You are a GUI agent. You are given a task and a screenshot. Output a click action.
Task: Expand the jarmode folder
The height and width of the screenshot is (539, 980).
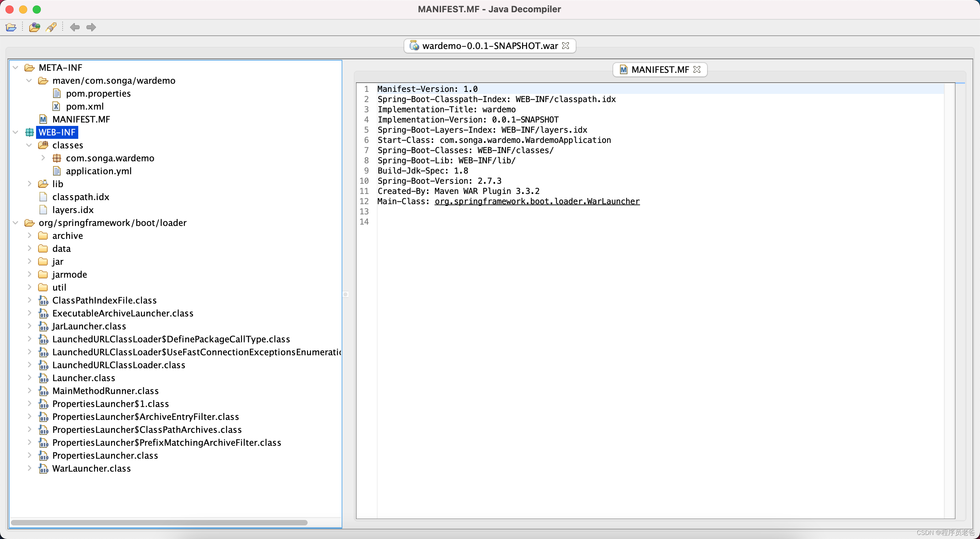point(29,275)
